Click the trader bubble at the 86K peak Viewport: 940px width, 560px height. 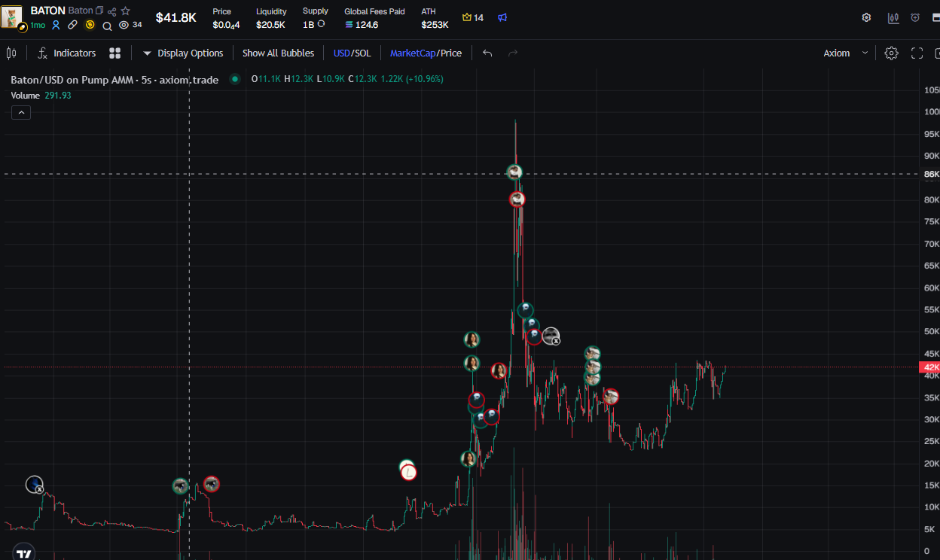[514, 172]
